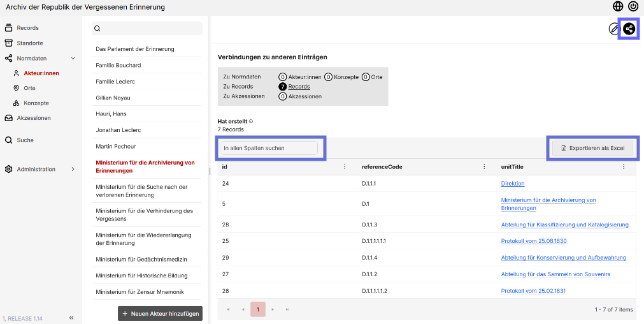Click Exportieren als Excel button
644x324 pixels.
click(x=592, y=148)
